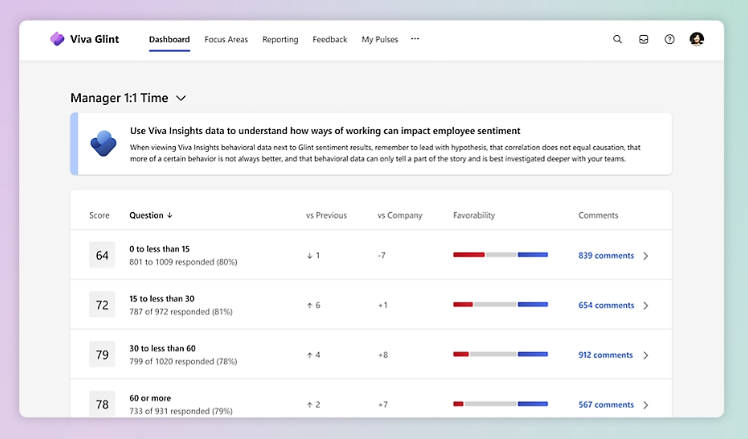Image resolution: width=748 pixels, height=439 pixels.
Task: Expand the 839 comments row chevron
Action: [x=646, y=256]
